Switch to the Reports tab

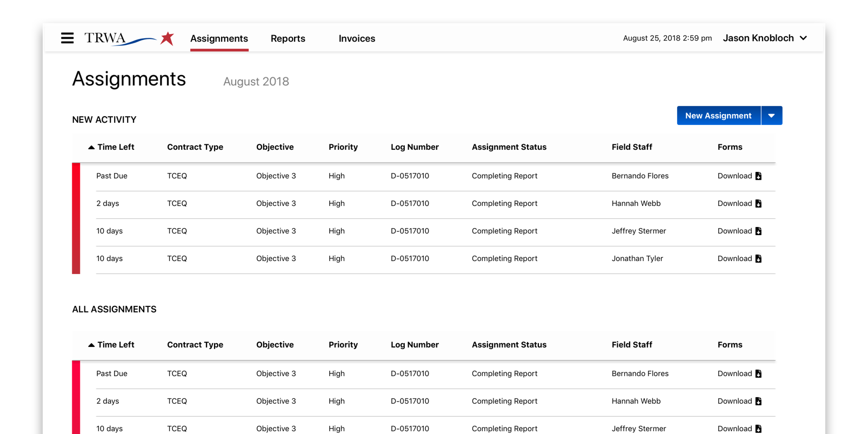[288, 38]
